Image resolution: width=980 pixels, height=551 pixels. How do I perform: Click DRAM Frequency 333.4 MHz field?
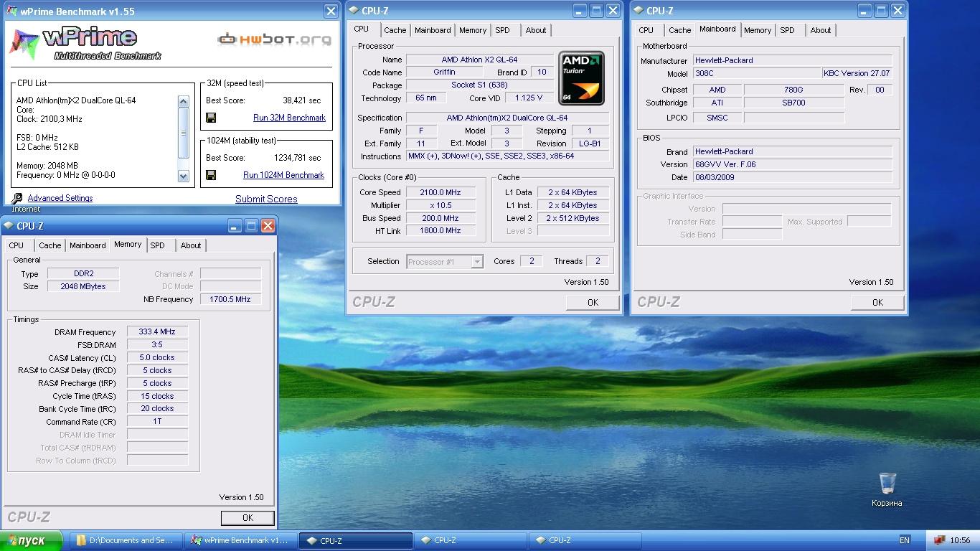[157, 332]
